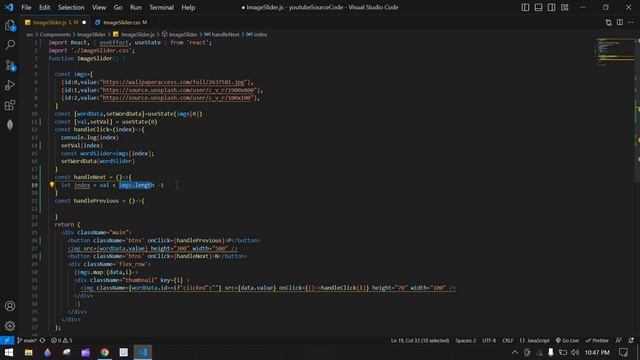Click the taskbar clock showing 10:47 PM

(x=597, y=352)
